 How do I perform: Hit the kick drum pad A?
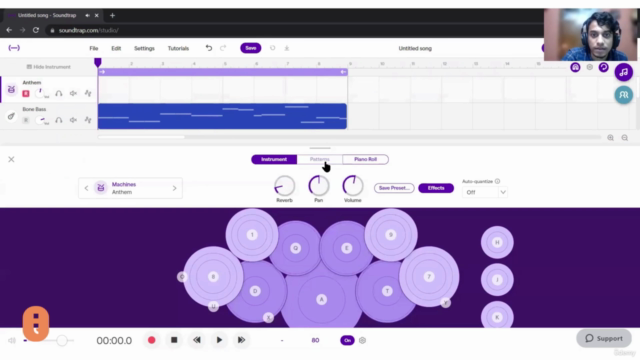click(x=321, y=299)
